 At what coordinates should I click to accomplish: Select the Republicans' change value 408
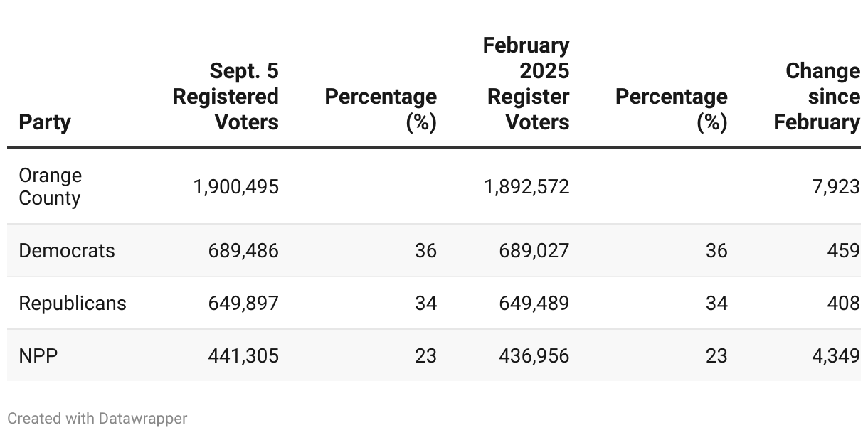click(x=844, y=304)
